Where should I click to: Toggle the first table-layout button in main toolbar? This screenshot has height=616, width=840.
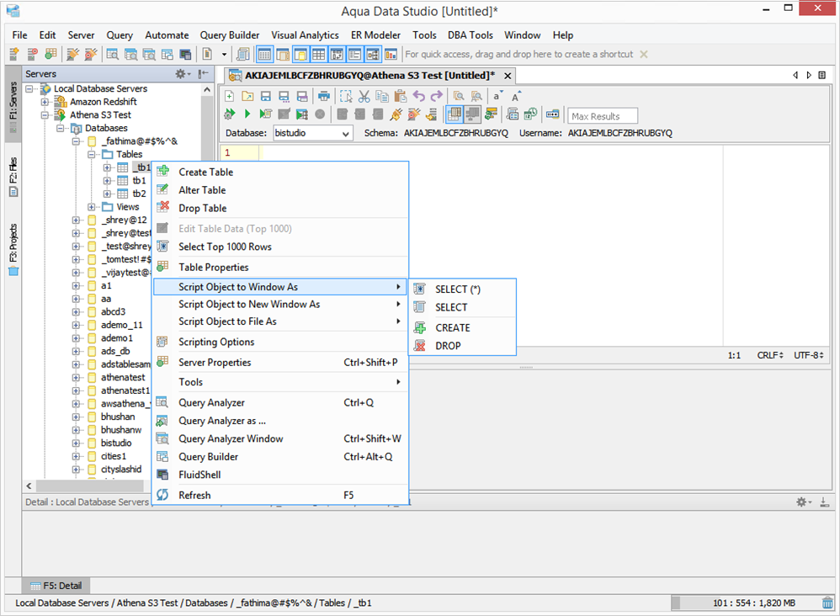pos(264,54)
